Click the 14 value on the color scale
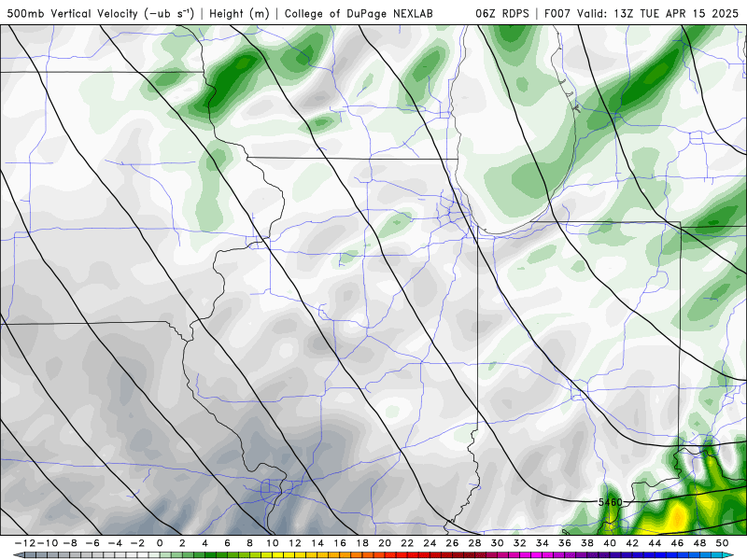 click(x=317, y=543)
